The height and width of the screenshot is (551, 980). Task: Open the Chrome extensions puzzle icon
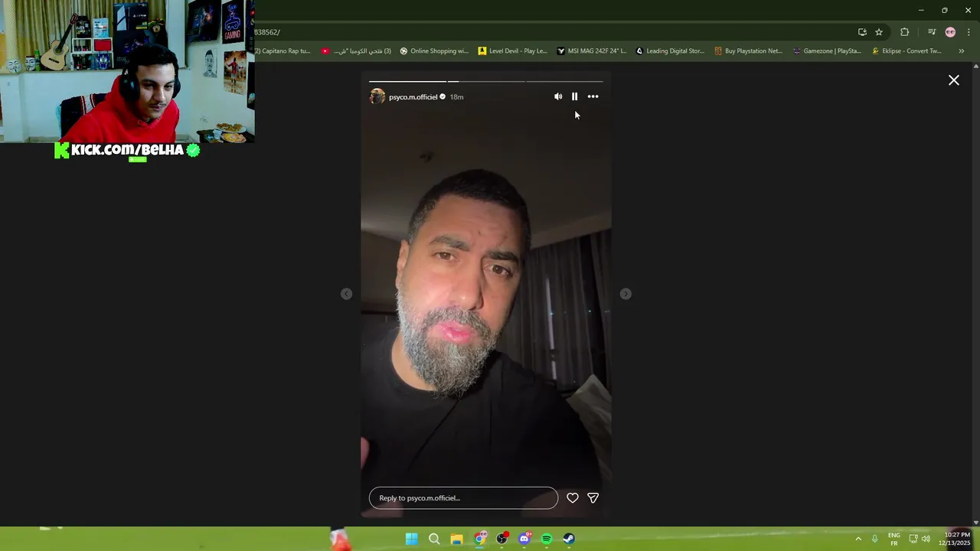[x=904, y=32]
